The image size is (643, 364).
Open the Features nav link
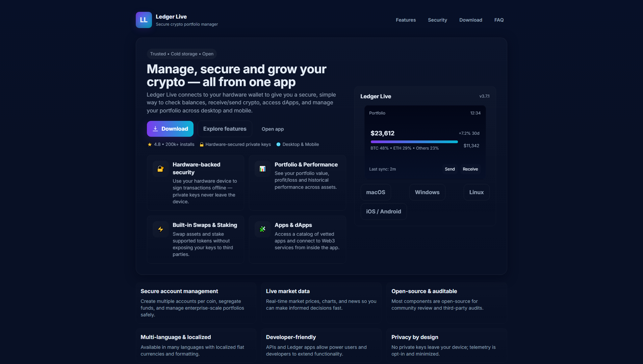pos(406,20)
